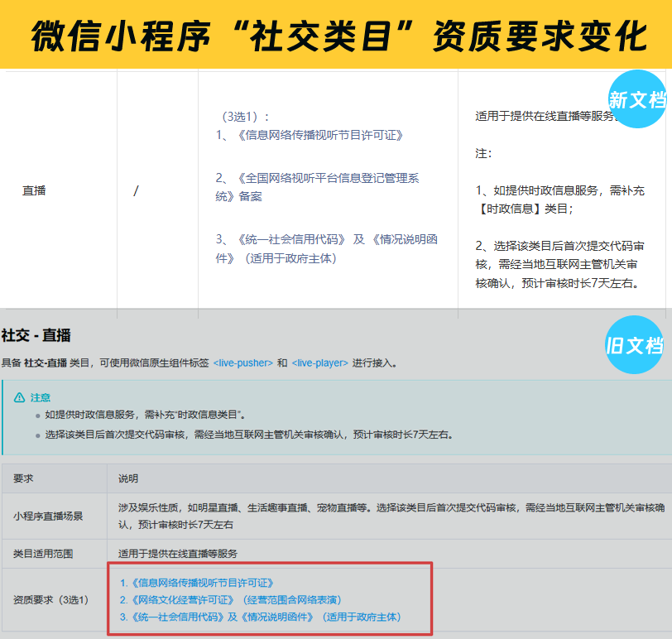The image size is (672, 639).
Task: Click the blue 旧文档 circular badge
Action: click(x=634, y=344)
